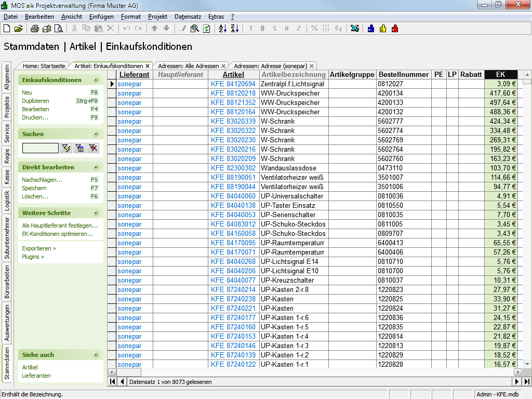The width and height of the screenshot is (532, 399).
Task: Open the Datensatz menu
Action: click(188, 17)
